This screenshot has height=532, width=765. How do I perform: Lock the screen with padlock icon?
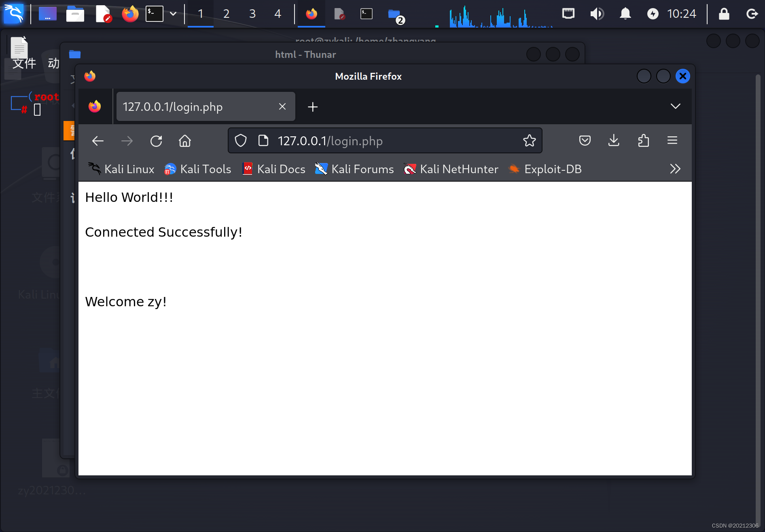pyautogui.click(x=724, y=14)
